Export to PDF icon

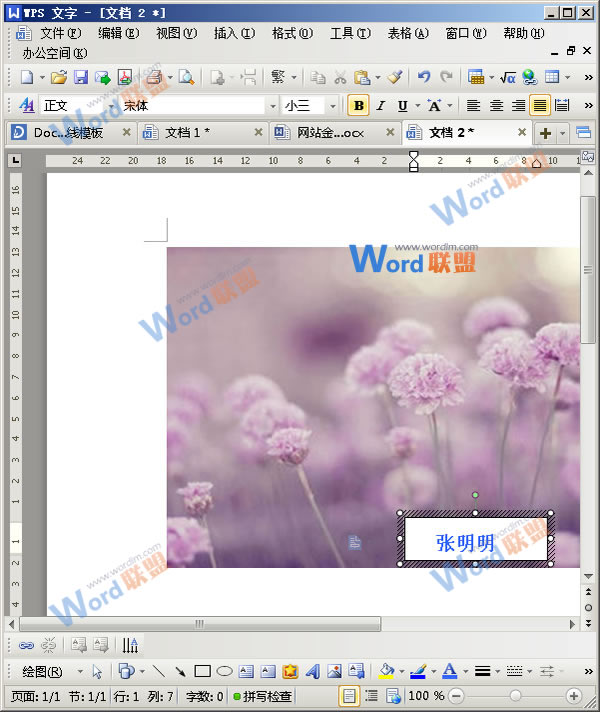pyautogui.click(x=125, y=77)
